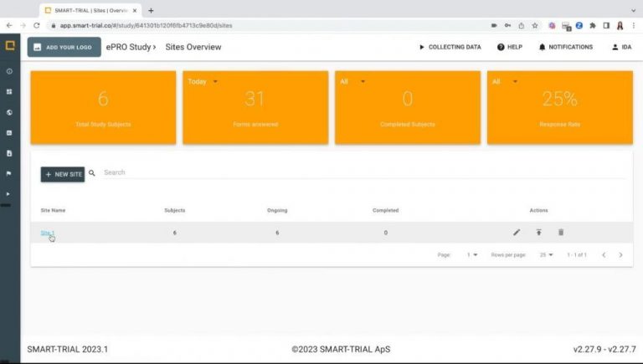Image resolution: width=643 pixels, height=364 pixels.
Task: Open the Help menu in the header
Action: tap(509, 47)
